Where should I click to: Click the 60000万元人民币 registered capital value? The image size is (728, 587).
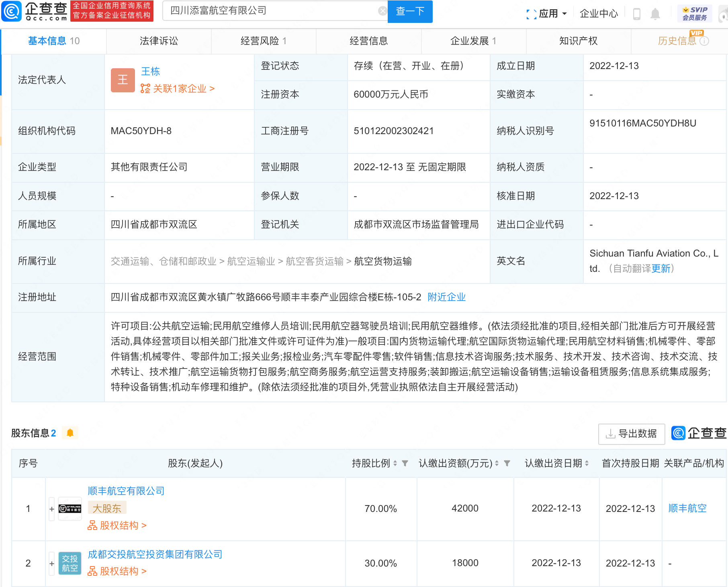click(x=391, y=94)
